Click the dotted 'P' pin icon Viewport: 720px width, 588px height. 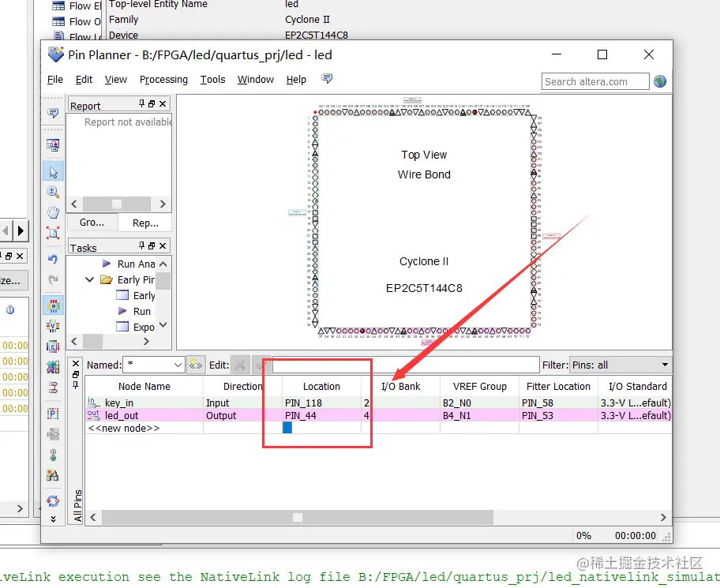(x=53, y=414)
